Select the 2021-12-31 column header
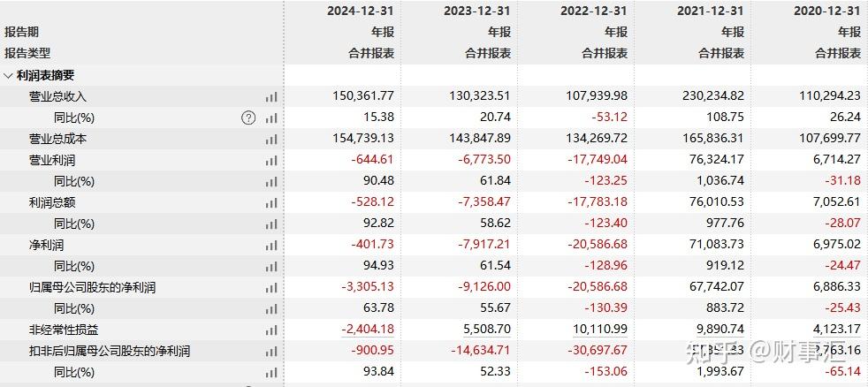Viewport: 868px width, 387px height. [x=710, y=11]
